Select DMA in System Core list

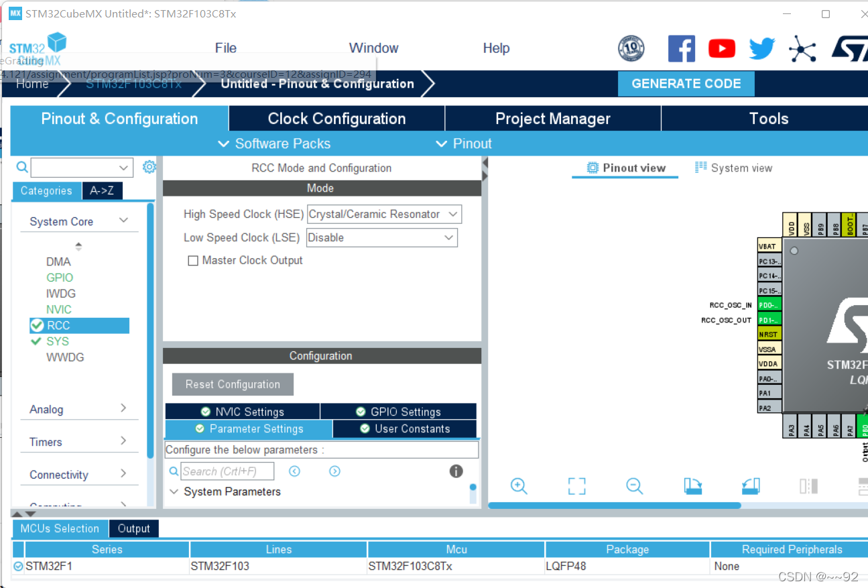[58, 261]
